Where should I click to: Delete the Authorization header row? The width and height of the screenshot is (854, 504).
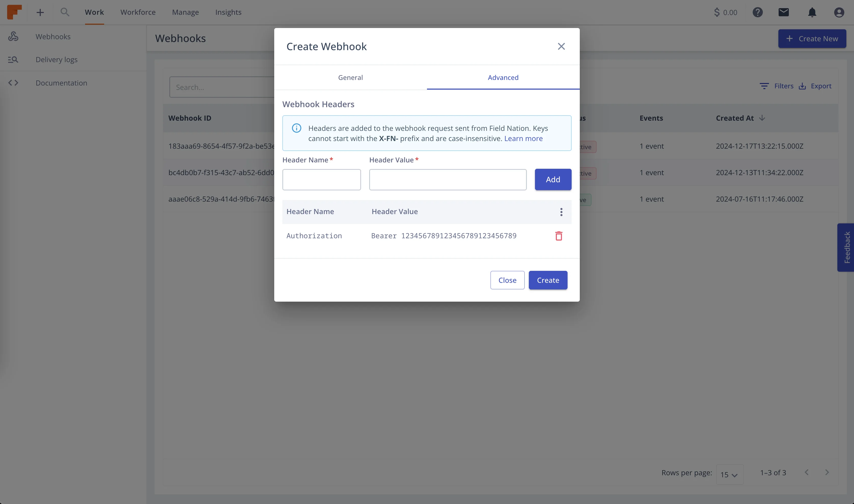click(558, 236)
